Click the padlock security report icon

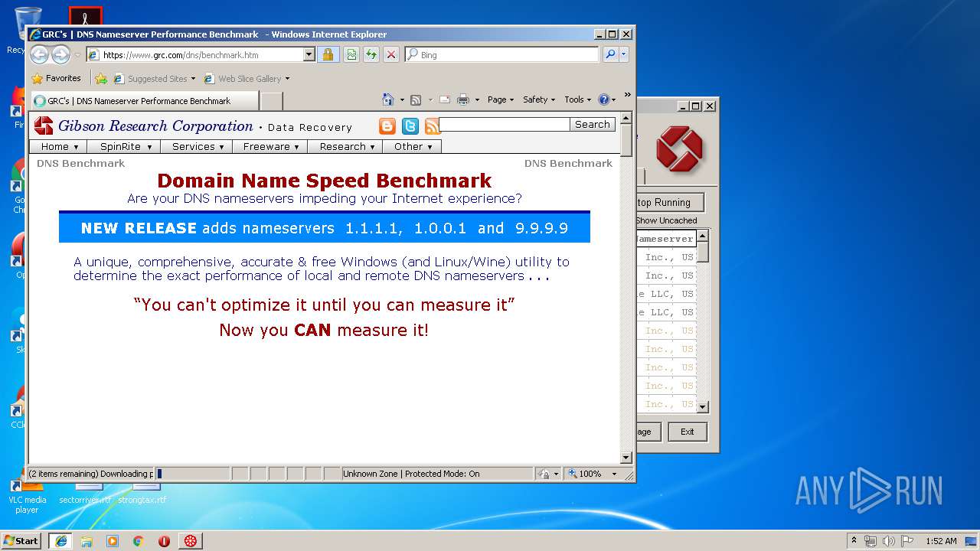click(328, 54)
